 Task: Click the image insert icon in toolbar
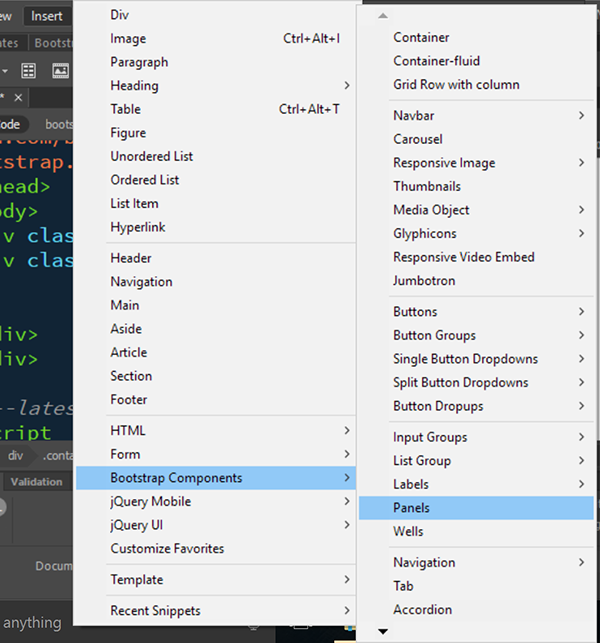[x=60, y=70]
